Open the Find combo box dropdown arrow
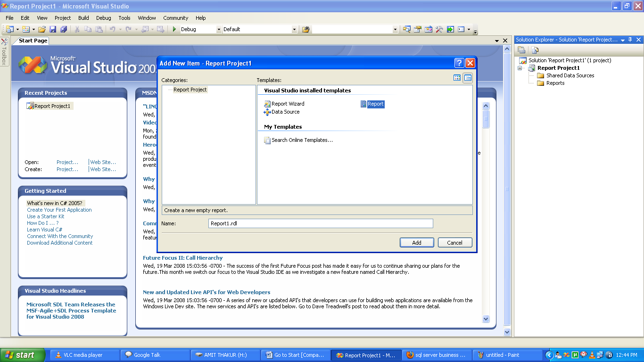644x362 pixels. (x=395, y=29)
